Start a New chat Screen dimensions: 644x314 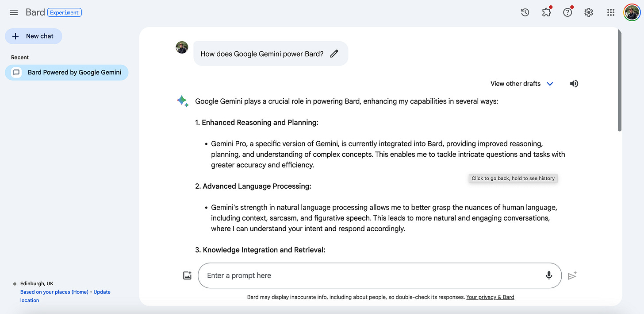[33, 36]
